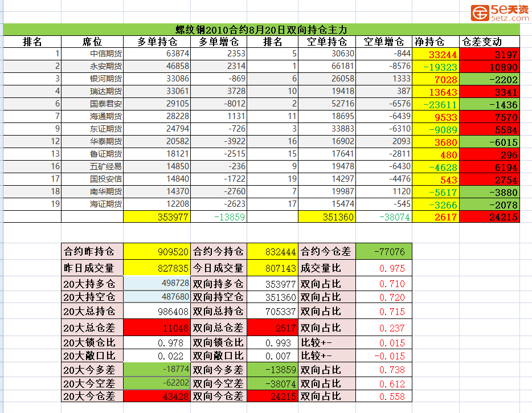Click the 20大锁仓比 label cell
The width and height of the screenshot is (532, 413).
(x=92, y=343)
